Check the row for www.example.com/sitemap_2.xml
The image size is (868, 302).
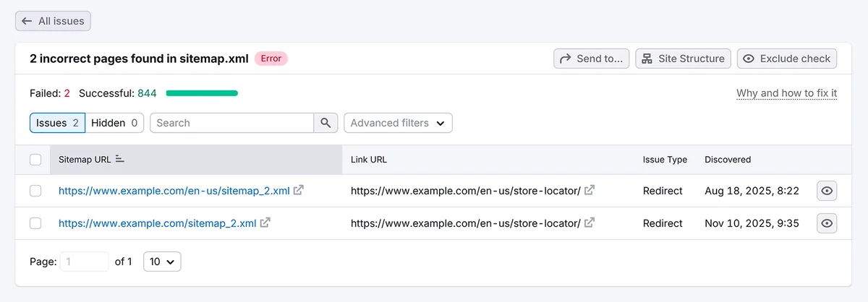35,223
